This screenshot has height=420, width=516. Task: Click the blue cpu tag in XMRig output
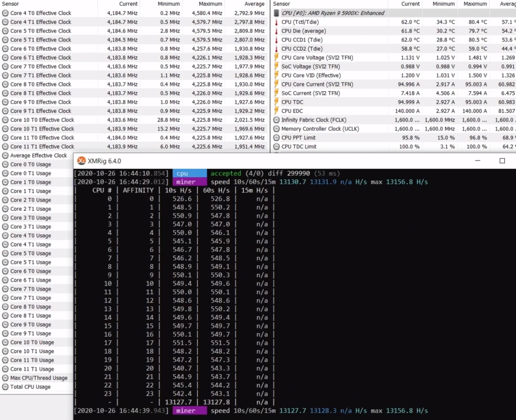pyautogui.click(x=190, y=173)
